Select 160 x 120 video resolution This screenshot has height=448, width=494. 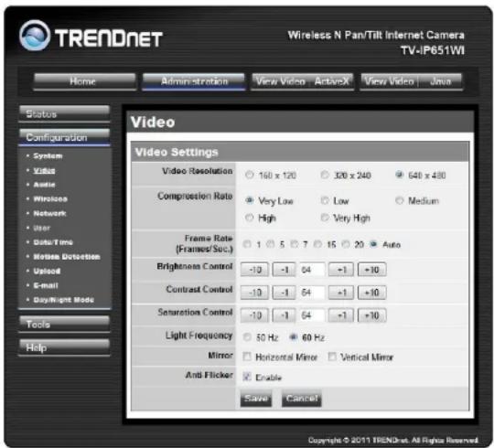249,175
